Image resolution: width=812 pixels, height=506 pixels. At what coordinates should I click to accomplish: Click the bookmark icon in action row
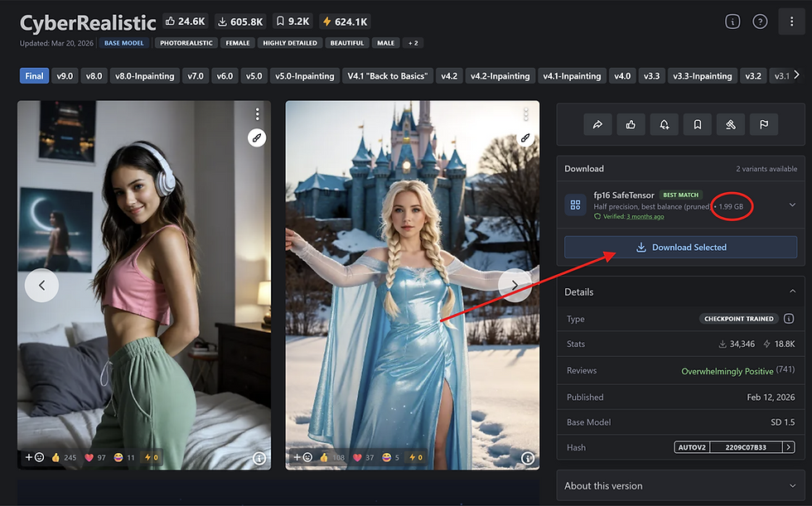(x=698, y=125)
